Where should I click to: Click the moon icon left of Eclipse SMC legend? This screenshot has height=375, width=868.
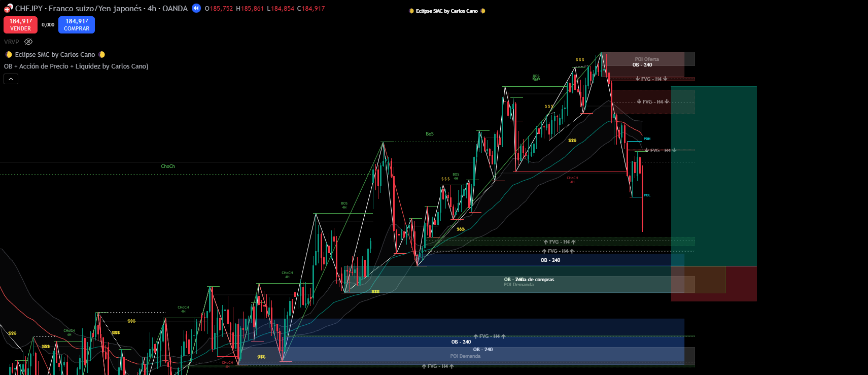(9, 55)
